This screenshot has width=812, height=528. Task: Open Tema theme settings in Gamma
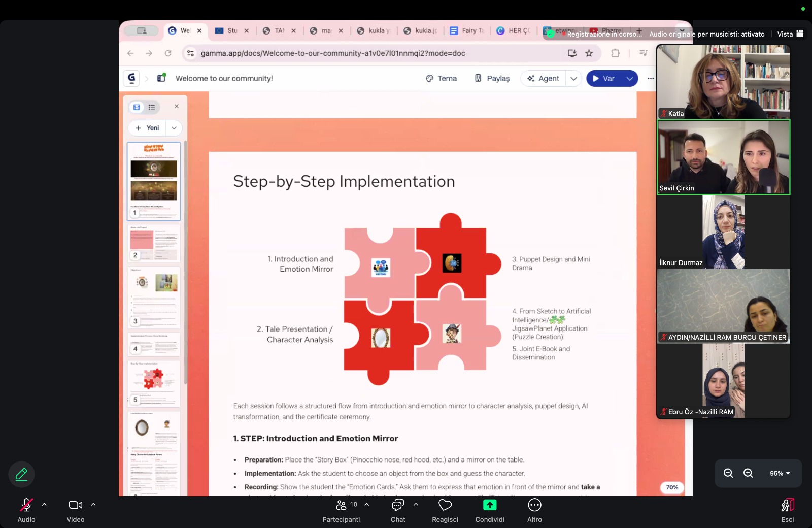[x=441, y=78]
